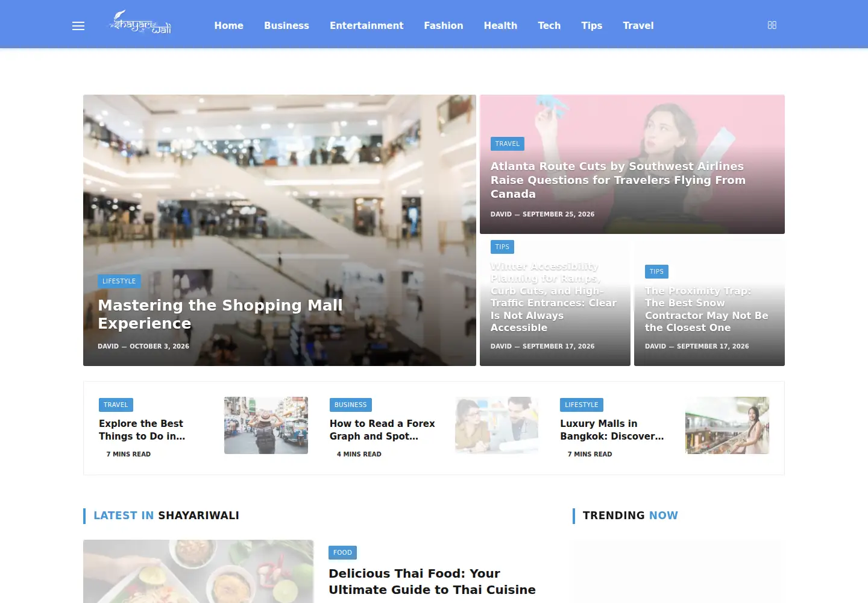Viewport: 868px width, 603px height.
Task: Click the Shayariwali site logo
Action: (x=140, y=23)
